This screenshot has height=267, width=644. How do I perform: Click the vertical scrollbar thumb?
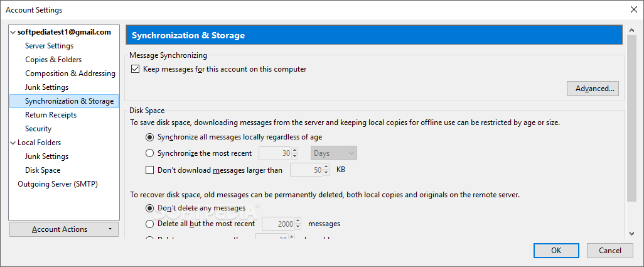click(x=631, y=119)
